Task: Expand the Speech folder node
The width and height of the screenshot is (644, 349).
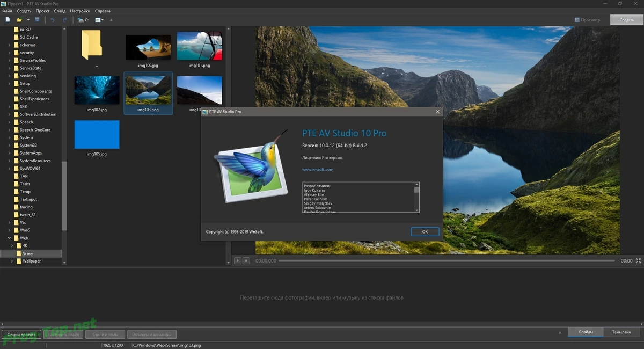Action: click(x=9, y=122)
